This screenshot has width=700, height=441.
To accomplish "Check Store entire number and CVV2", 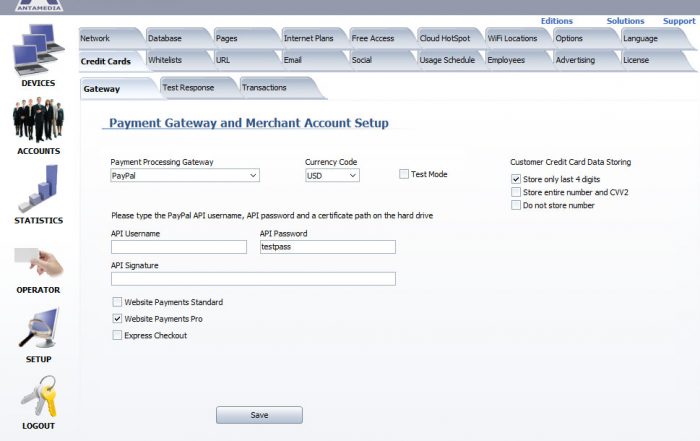I will point(516,192).
